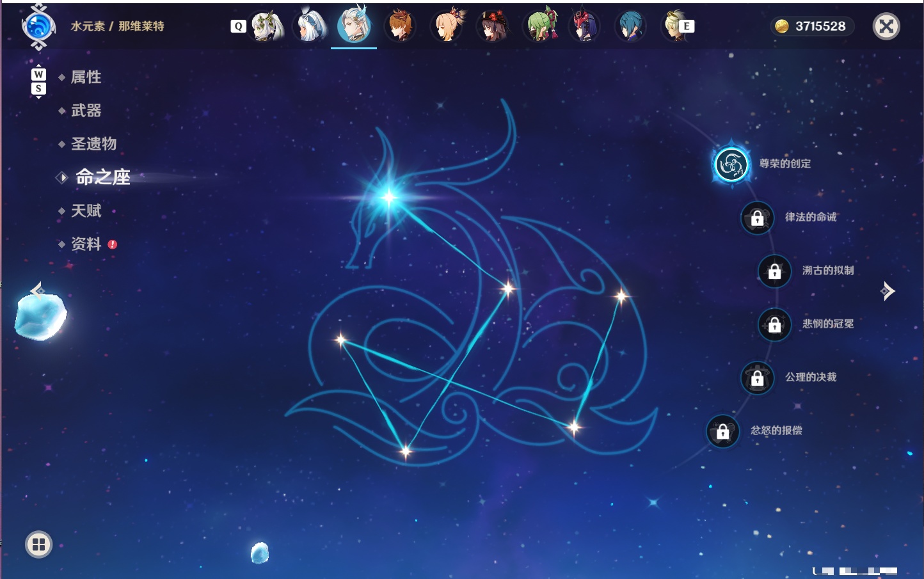
Task: Open the 圣遗物 artifacts menu
Action: 93,144
